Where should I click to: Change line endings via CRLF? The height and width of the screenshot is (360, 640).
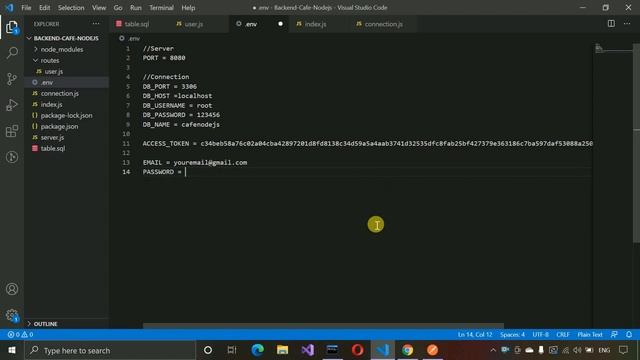[x=563, y=334]
